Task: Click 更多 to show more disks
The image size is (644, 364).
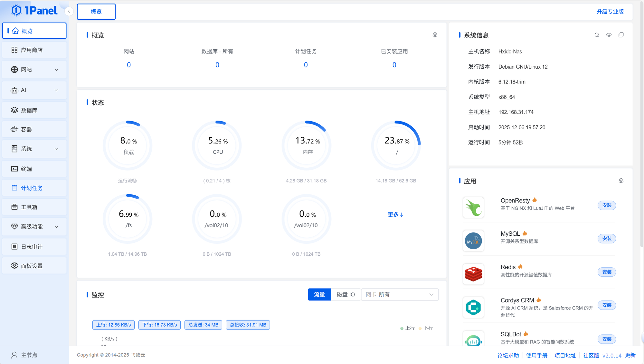Action: (x=395, y=215)
